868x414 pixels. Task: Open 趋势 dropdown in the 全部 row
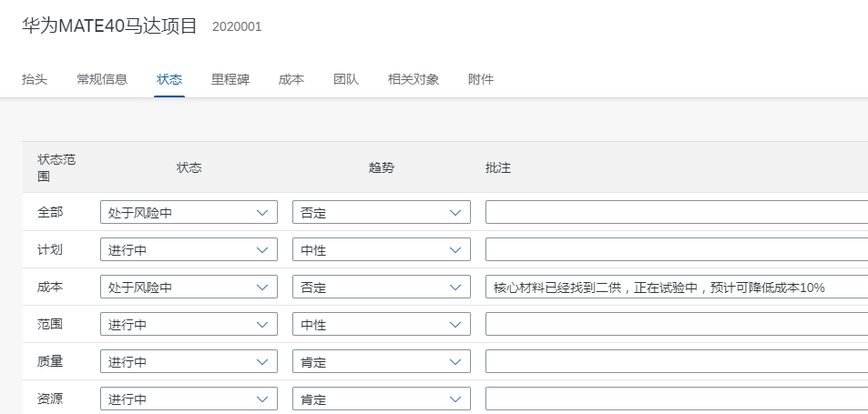tap(382, 212)
